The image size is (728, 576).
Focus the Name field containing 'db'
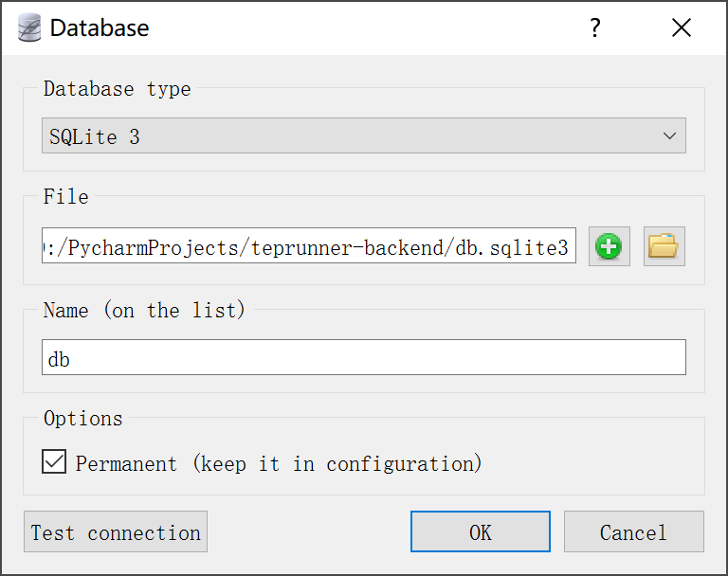point(363,359)
